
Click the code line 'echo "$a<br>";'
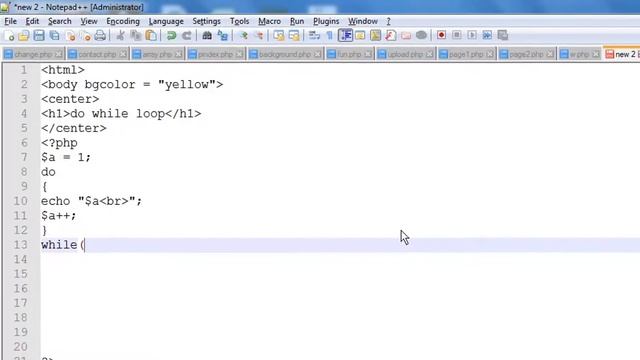tap(91, 201)
